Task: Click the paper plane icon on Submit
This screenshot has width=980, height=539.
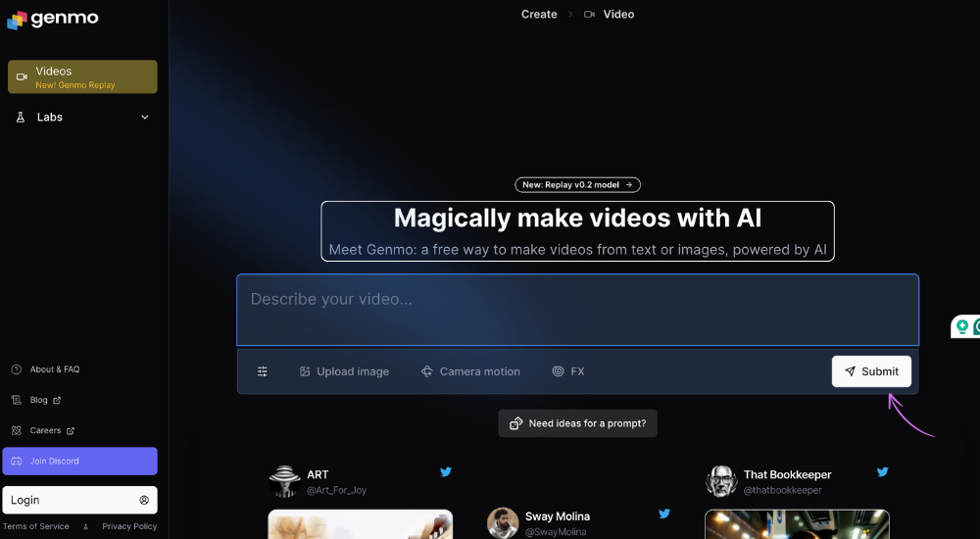Action: (850, 371)
